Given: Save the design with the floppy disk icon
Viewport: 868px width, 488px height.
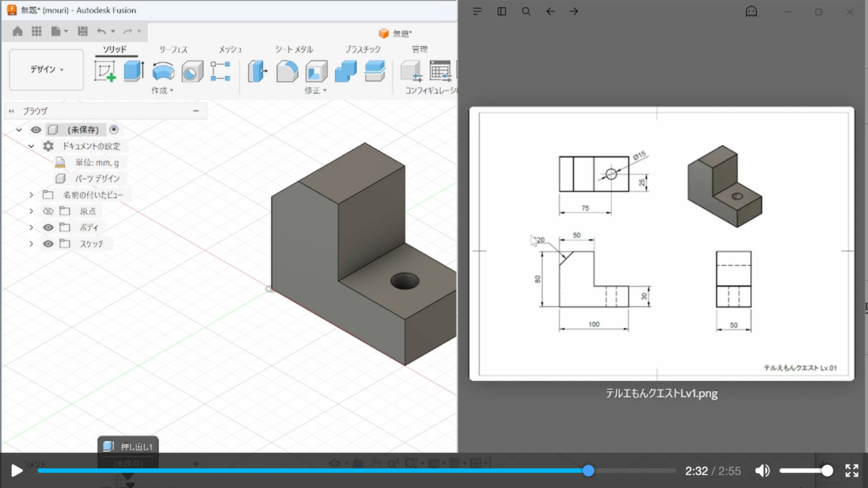Looking at the screenshot, I should pyautogui.click(x=83, y=31).
